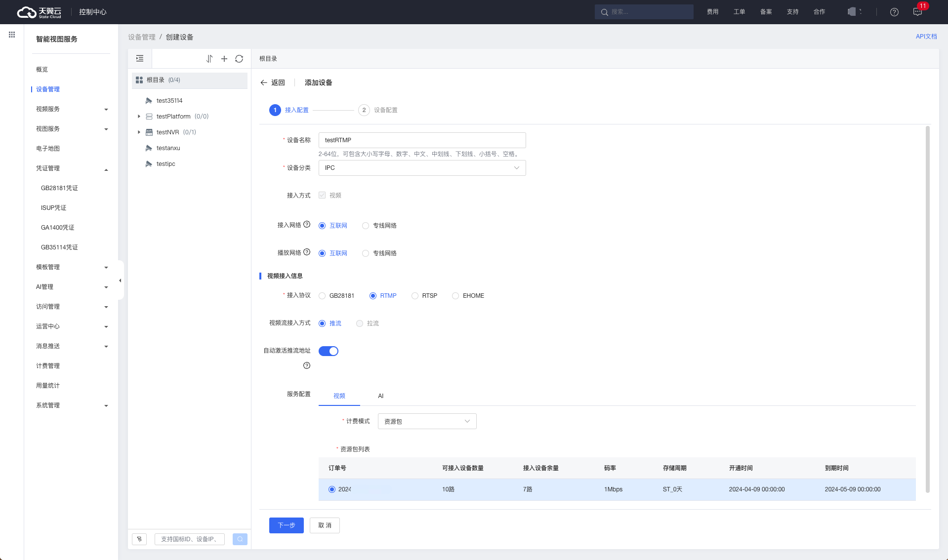Image resolution: width=948 pixels, height=560 pixels.
Task: Click the 设备名称 input field
Action: click(422, 140)
